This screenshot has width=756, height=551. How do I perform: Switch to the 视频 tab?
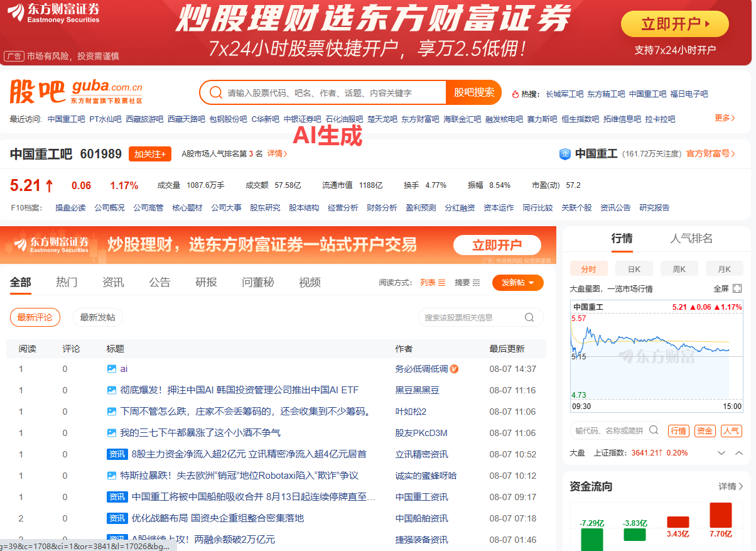310,282
